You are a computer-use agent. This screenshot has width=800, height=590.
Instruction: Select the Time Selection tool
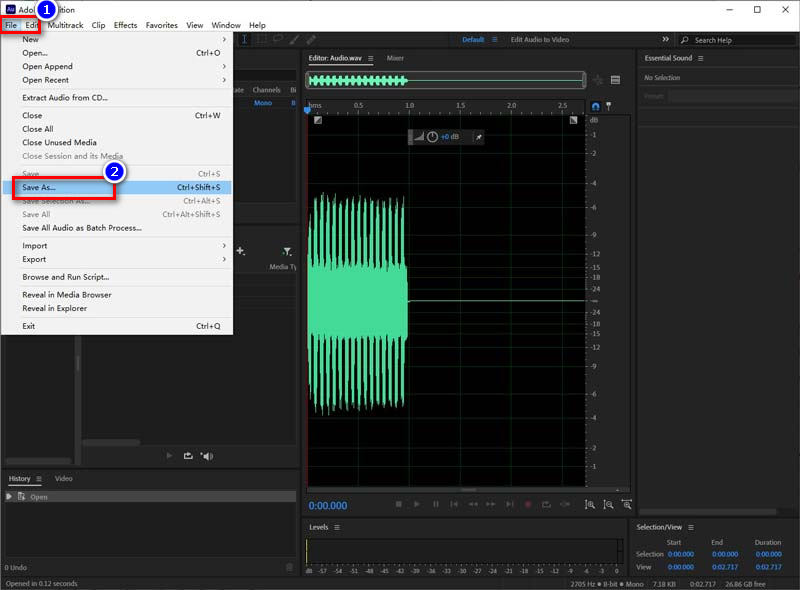(x=245, y=40)
